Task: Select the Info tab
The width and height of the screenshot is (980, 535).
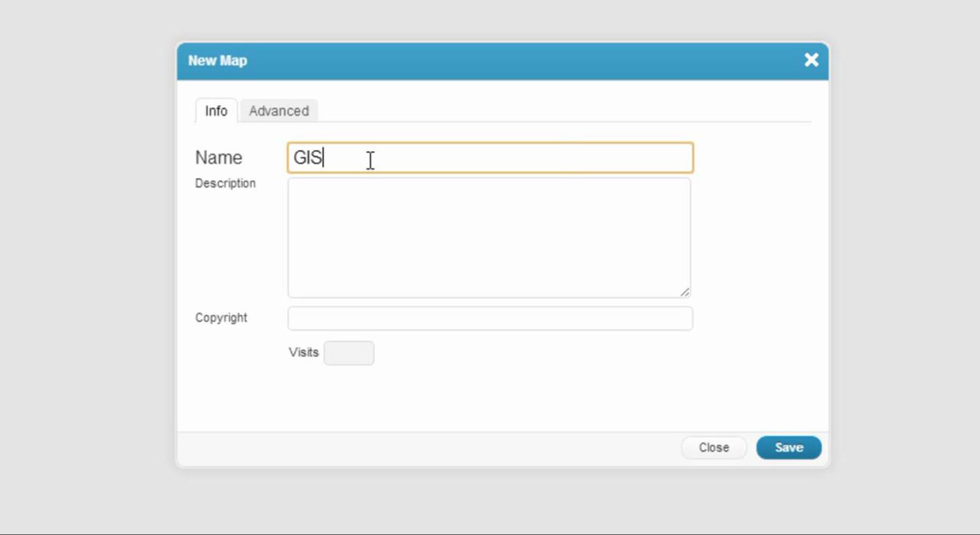Action: click(216, 111)
